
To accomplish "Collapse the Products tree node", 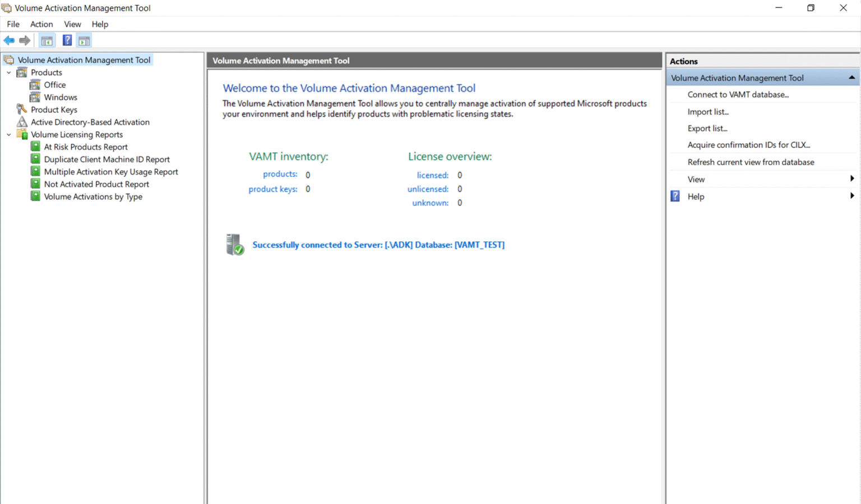I will [x=8, y=72].
